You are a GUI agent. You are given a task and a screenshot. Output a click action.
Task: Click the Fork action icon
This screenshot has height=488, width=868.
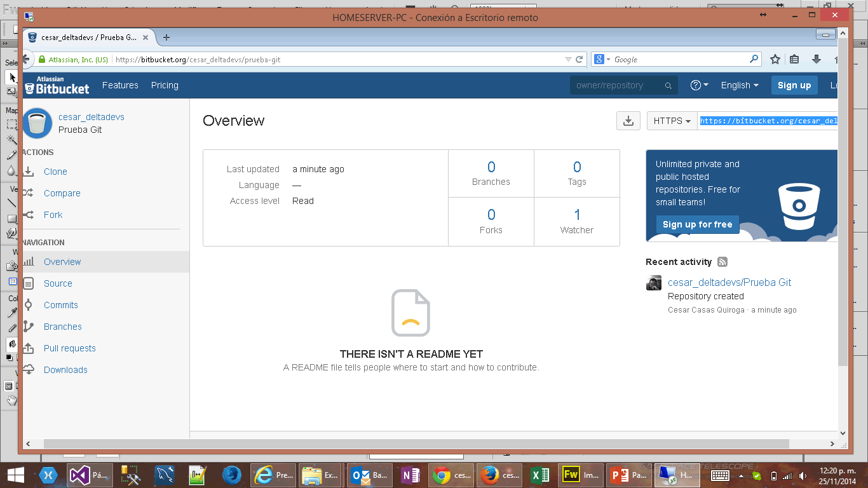pos(29,215)
